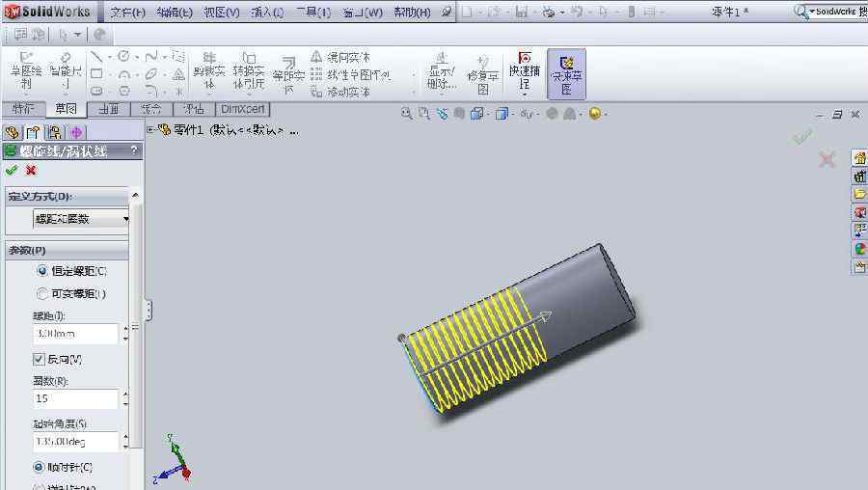Screen dimensions: 868x490
Task: Cancel the helix with the red X
Action: coord(31,170)
